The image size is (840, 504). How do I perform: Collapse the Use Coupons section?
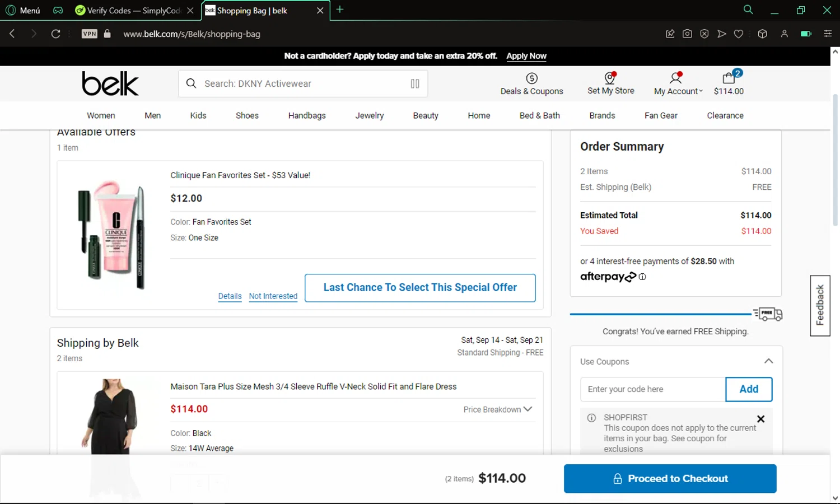pyautogui.click(x=768, y=361)
